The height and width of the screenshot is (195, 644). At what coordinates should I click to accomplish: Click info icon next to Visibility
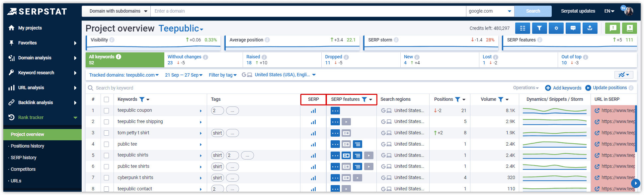click(x=112, y=40)
